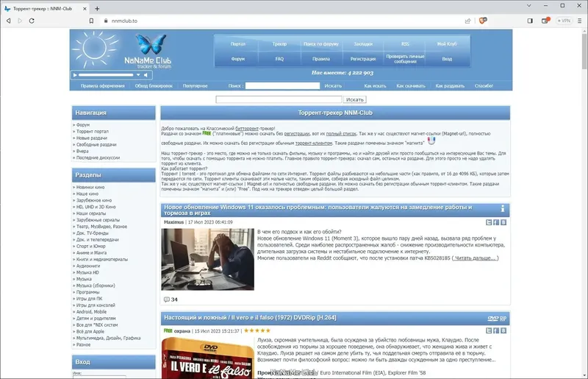Click the magnet icon in the welcome text
The height and width of the screenshot is (379, 588).
[431, 141]
